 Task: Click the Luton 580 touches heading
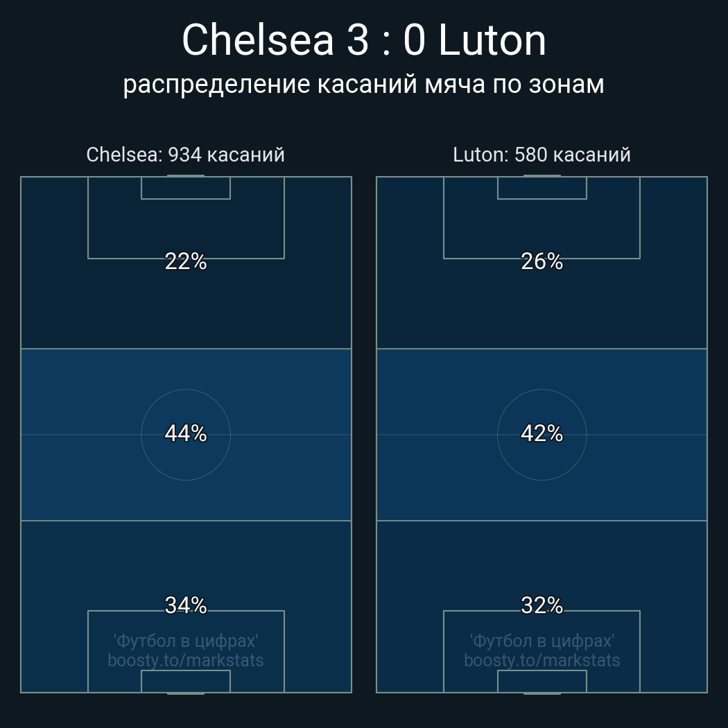(x=541, y=155)
